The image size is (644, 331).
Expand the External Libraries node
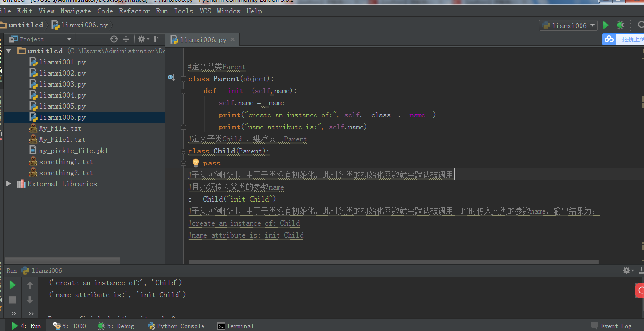[9, 184]
